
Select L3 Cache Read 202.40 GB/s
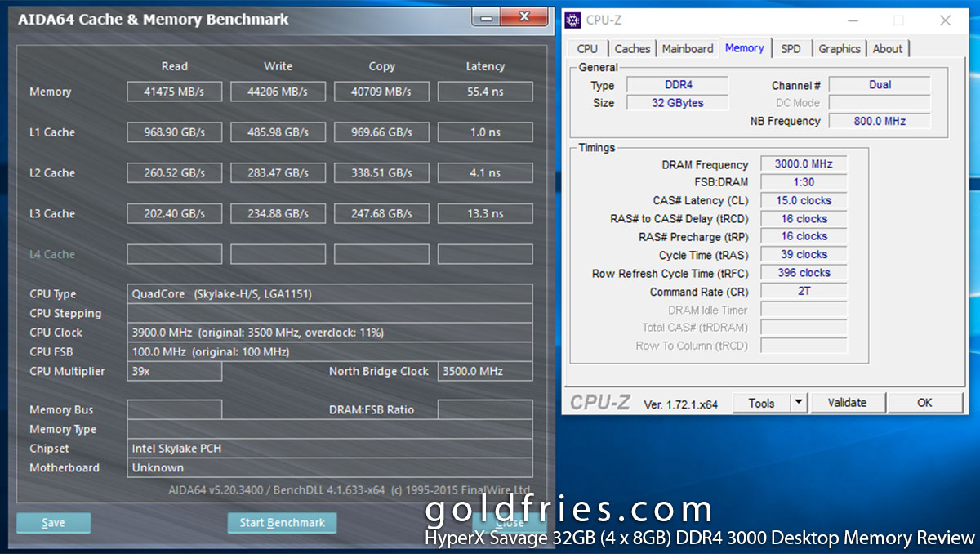pos(174,214)
